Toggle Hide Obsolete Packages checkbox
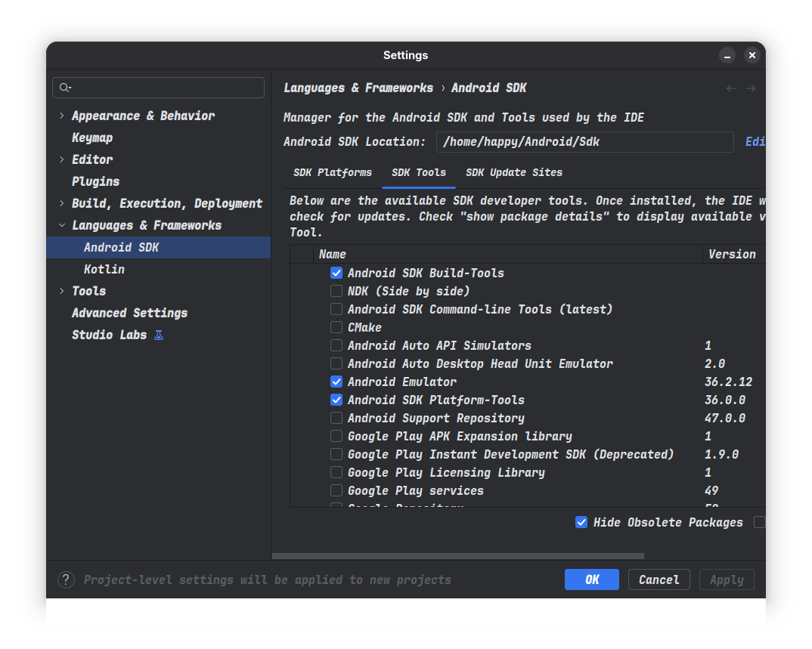Screen dimensions: 812x649 [x=581, y=522]
